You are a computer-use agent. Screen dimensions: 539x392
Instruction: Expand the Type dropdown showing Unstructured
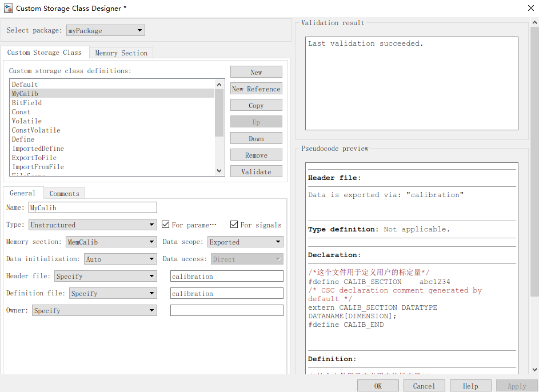tap(93, 225)
